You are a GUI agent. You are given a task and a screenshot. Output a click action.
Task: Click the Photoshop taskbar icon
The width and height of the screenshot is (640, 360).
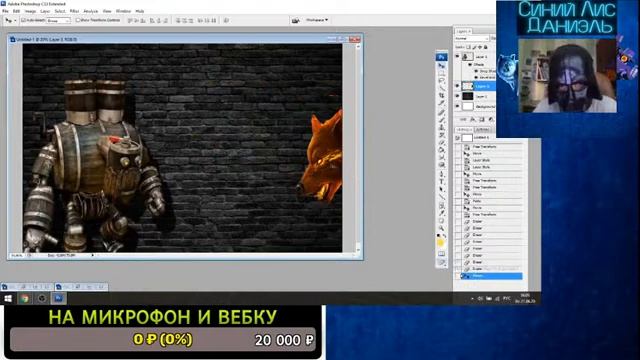(58, 298)
